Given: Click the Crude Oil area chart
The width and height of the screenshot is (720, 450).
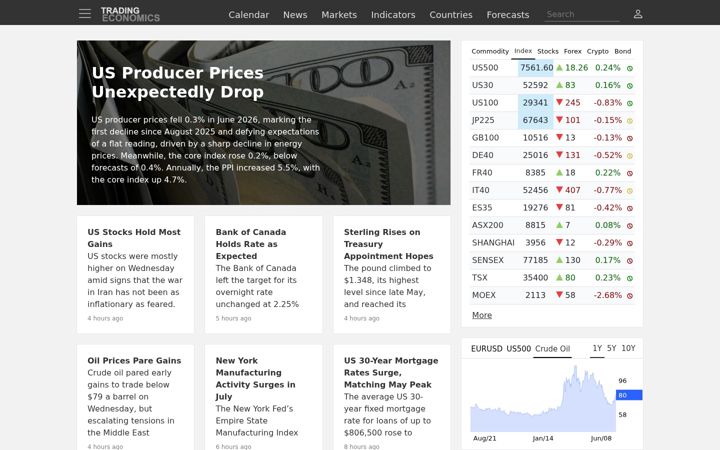Looking at the screenshot, I should [543, 399].
